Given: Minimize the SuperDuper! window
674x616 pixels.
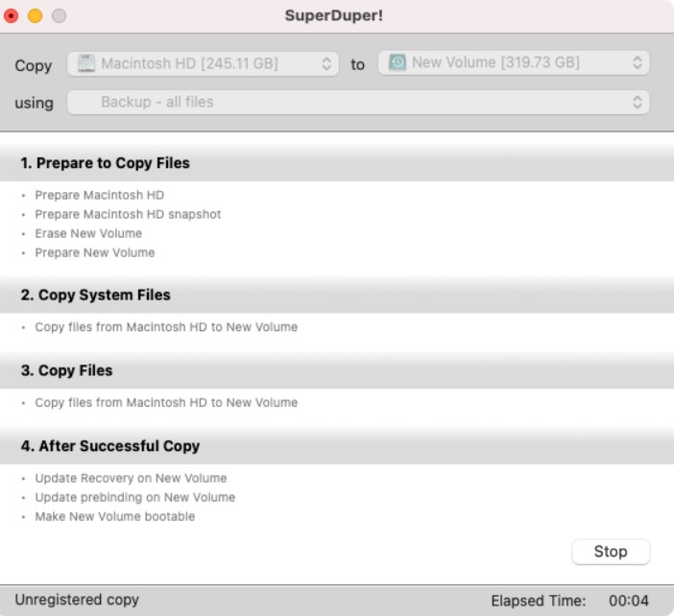Looking at the screenshot, I should tap(35, 16).
